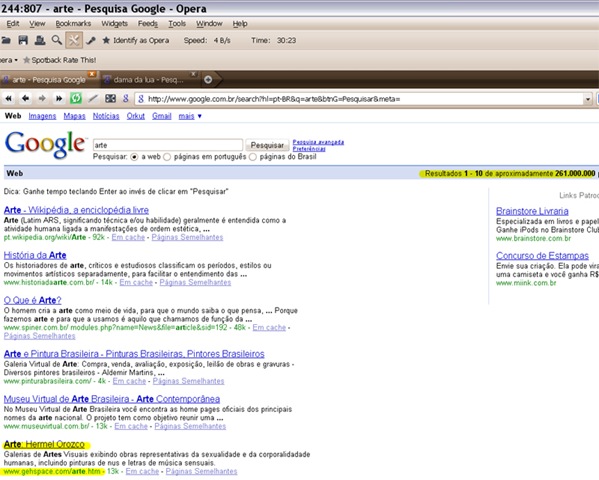599x480 pixels.
Task: Open Museu Virtual de Arte Brasileira result
Action: (112, 399)
